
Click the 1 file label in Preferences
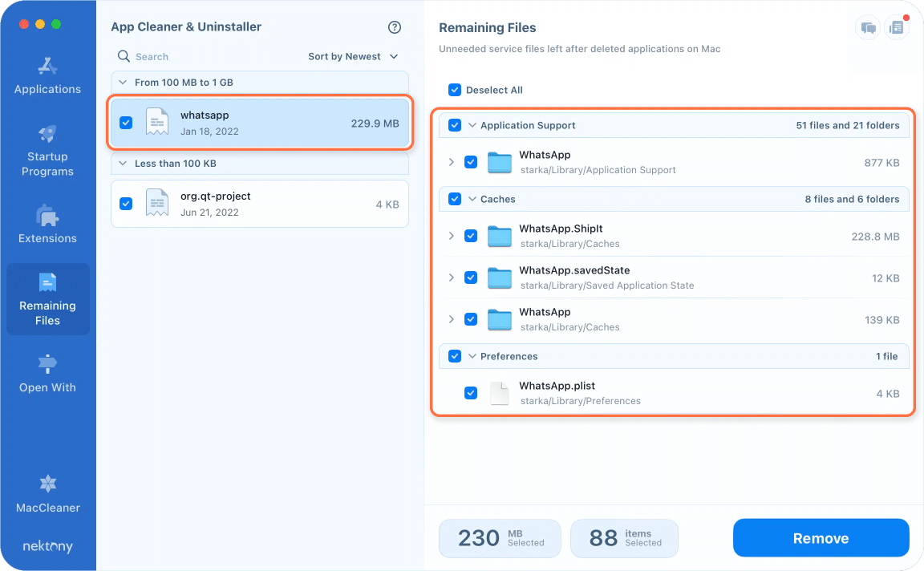pos(887,356)
